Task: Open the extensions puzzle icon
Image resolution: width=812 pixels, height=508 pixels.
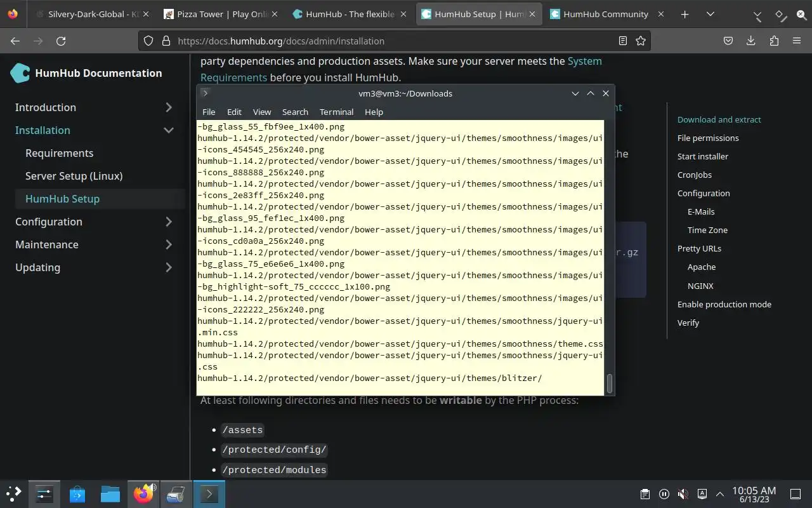Action: (774, 41)
